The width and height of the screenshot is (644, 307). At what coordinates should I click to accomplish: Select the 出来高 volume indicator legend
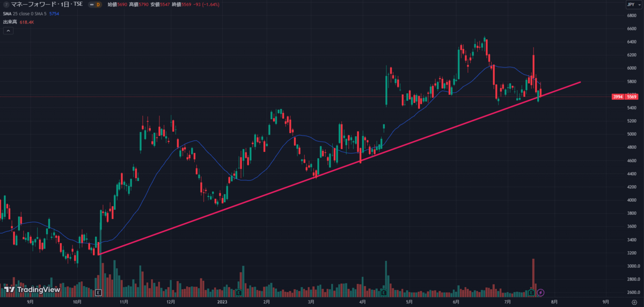(10, 22)
